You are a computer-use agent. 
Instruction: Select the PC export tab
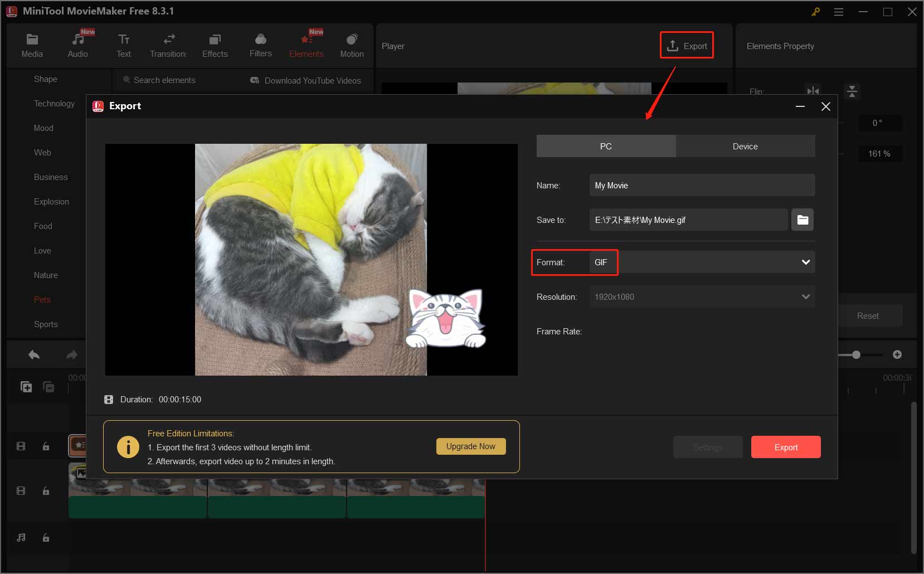(x=606, y=146)
